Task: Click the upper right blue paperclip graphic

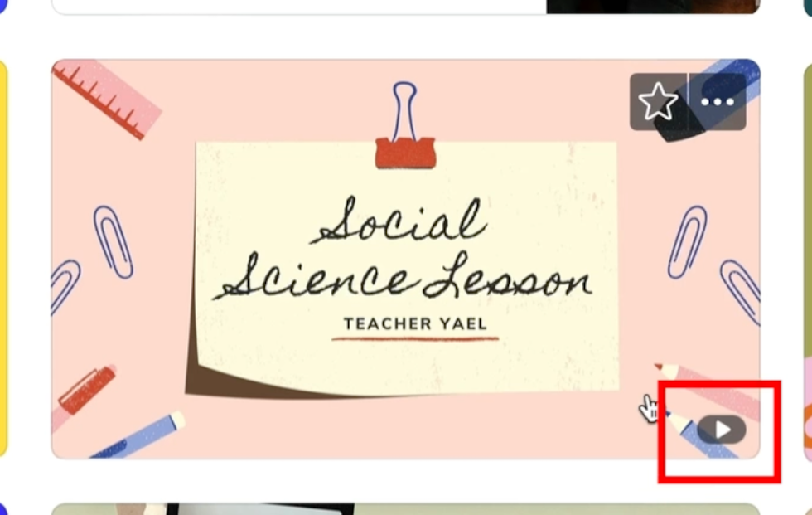Action: pyautogui.click(x=687, y=242)
